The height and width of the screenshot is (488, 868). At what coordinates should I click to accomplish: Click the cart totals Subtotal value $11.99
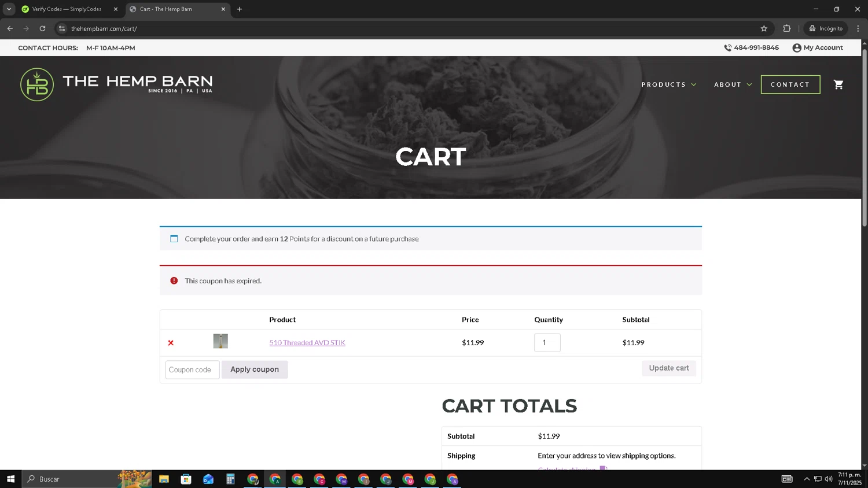[549, 437]
